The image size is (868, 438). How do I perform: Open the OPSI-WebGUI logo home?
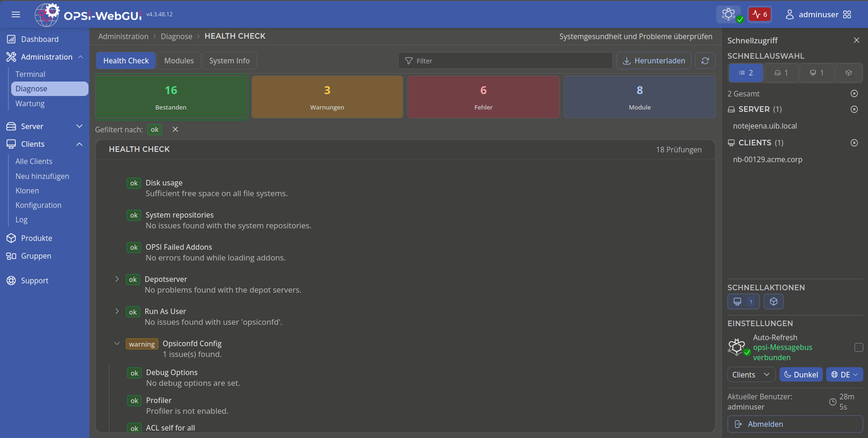pyautogui.click(x=88, y=14)
